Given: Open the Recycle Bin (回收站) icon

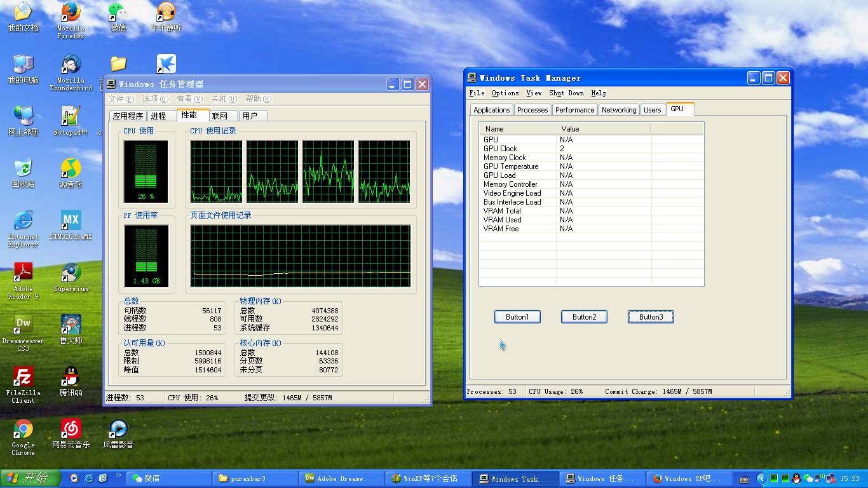Looking at the screenshot, I should tap(23, 168).
